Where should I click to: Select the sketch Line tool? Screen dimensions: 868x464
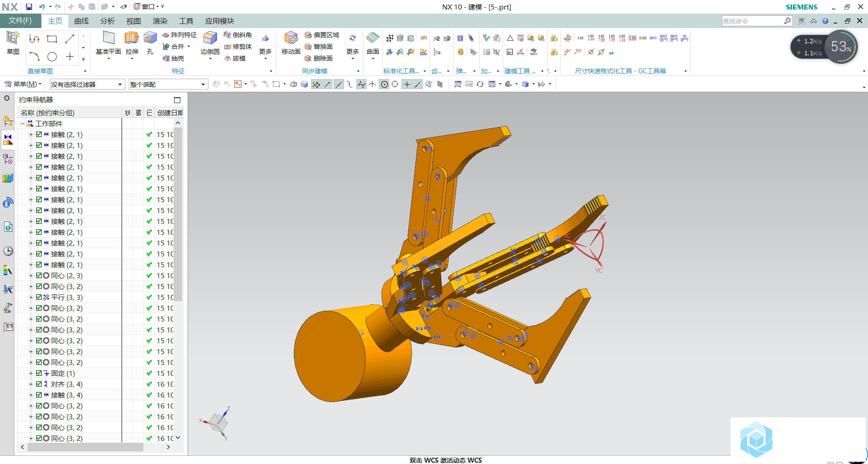coord(70,39)
